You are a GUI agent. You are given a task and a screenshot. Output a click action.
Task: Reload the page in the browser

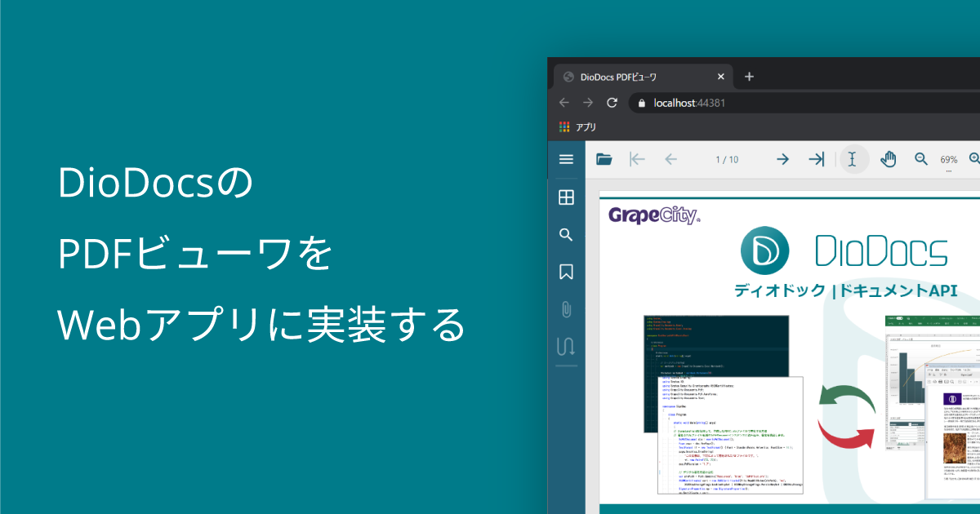[612, 103]
